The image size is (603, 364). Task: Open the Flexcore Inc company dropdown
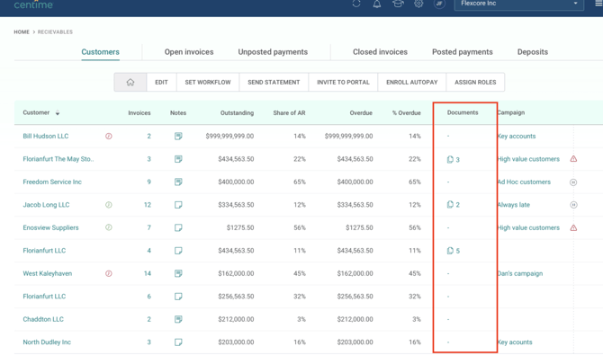[518, 4]
